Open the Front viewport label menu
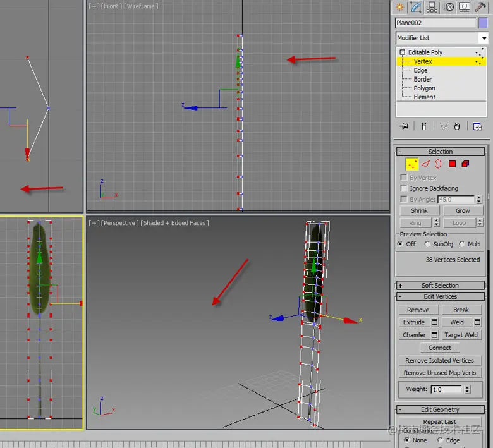This screenshot has width=493, height=448. tap(111, 6)
